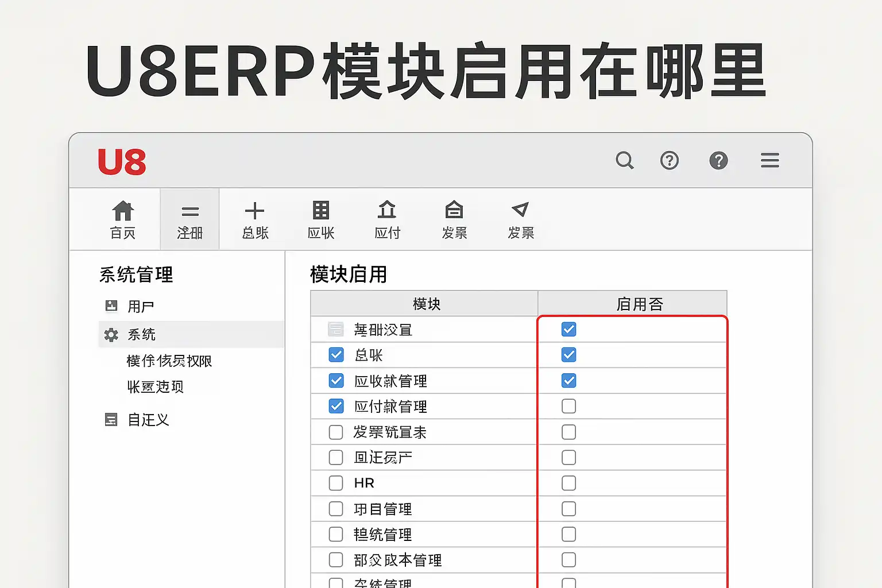Click the 总账 module name in the table
The image size is (882, 588).
369,355
